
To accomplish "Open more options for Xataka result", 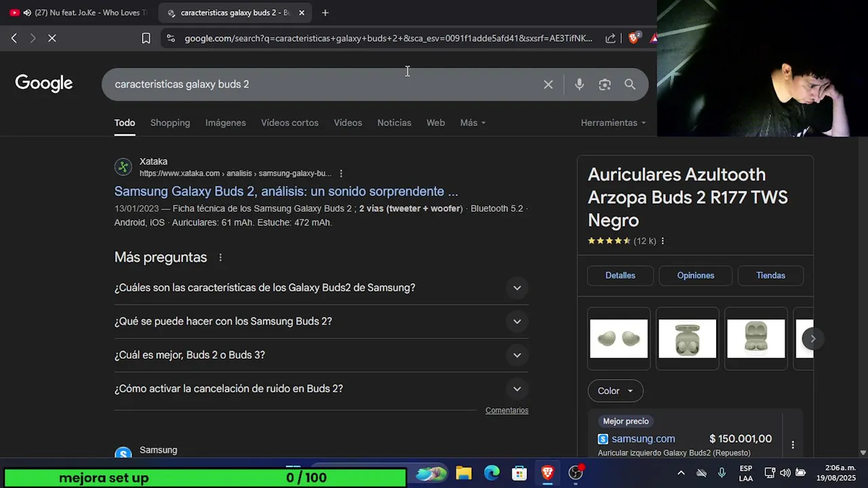I will click(x=341, y=174).
